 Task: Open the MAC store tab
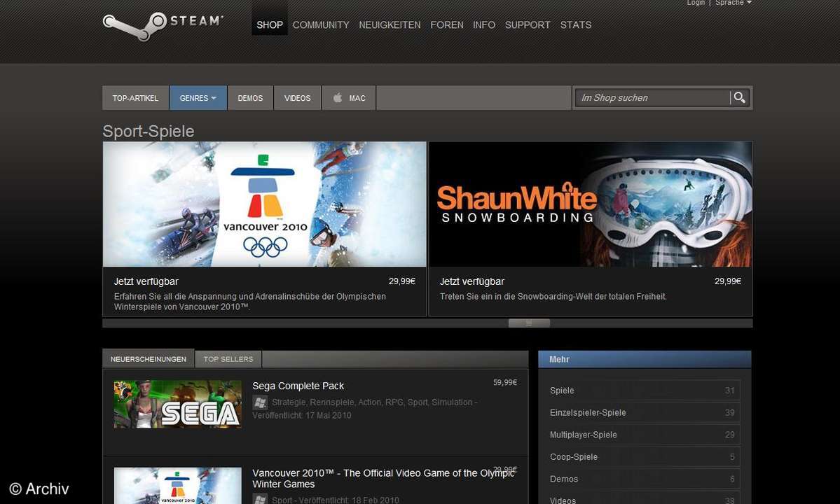coord(349,98)
